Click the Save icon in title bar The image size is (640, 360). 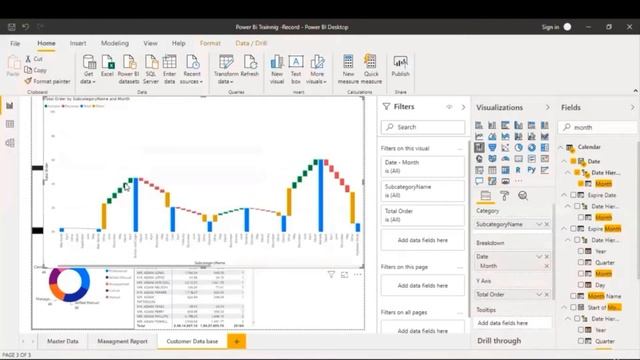pyautogui.click(x=11, y=27)
